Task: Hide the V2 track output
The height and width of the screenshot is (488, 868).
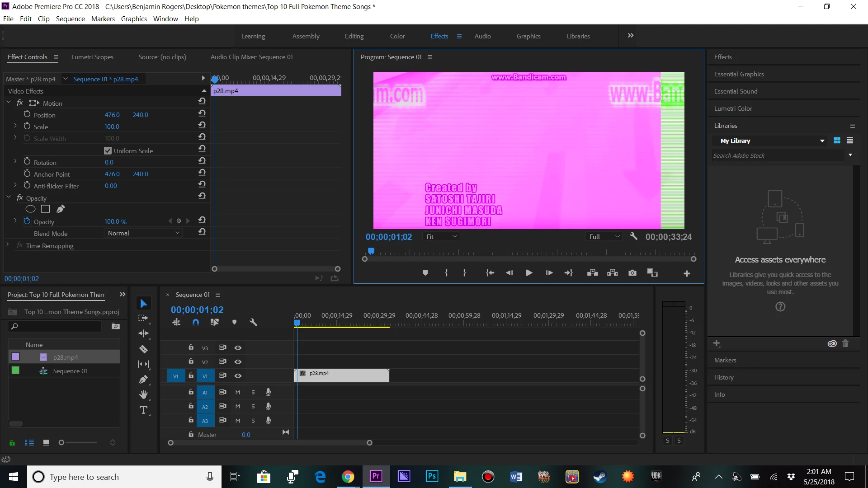Action: pos(238,361)
